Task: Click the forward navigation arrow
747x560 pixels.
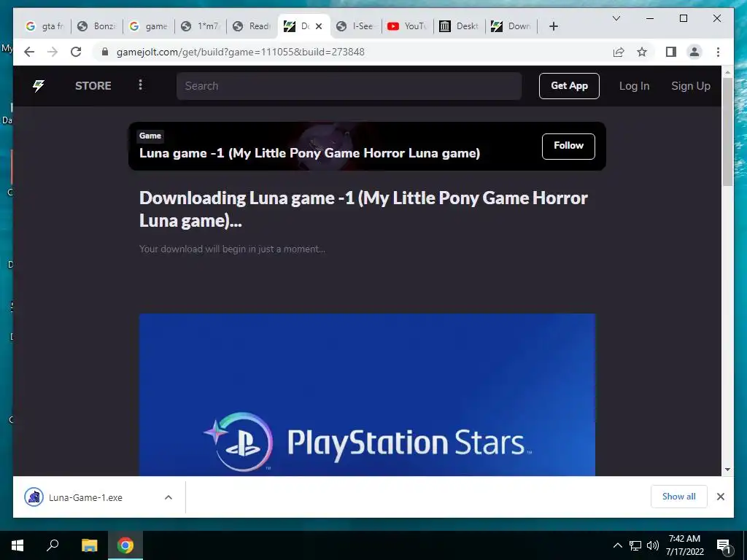Action: coord(53,52)
